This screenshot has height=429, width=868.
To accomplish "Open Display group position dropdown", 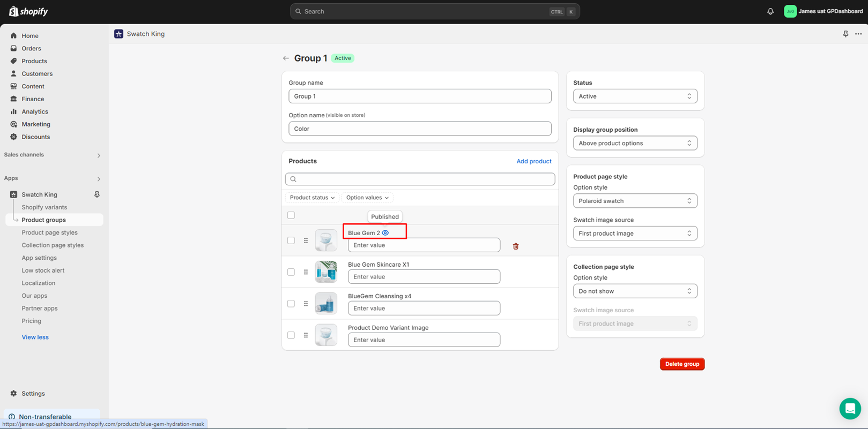I will pyautogui.click(x=635, y=143).
